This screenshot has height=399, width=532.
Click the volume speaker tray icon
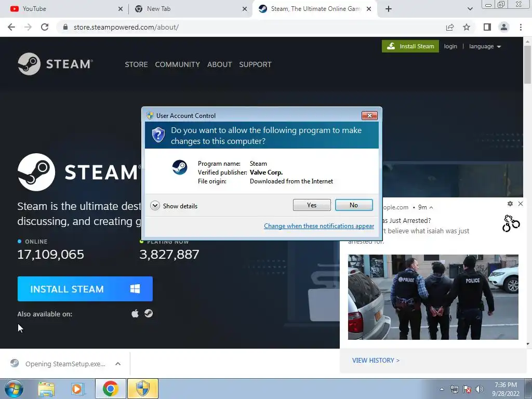(x=479, y=390)
